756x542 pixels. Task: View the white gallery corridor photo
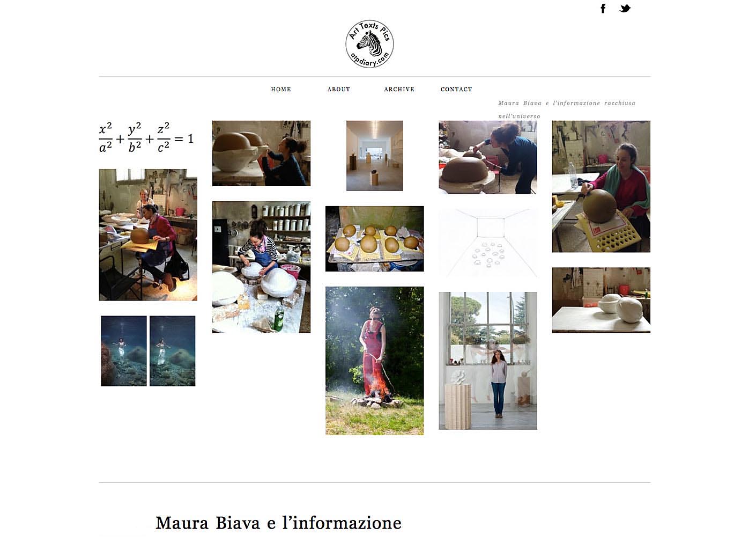pos(375,156)
